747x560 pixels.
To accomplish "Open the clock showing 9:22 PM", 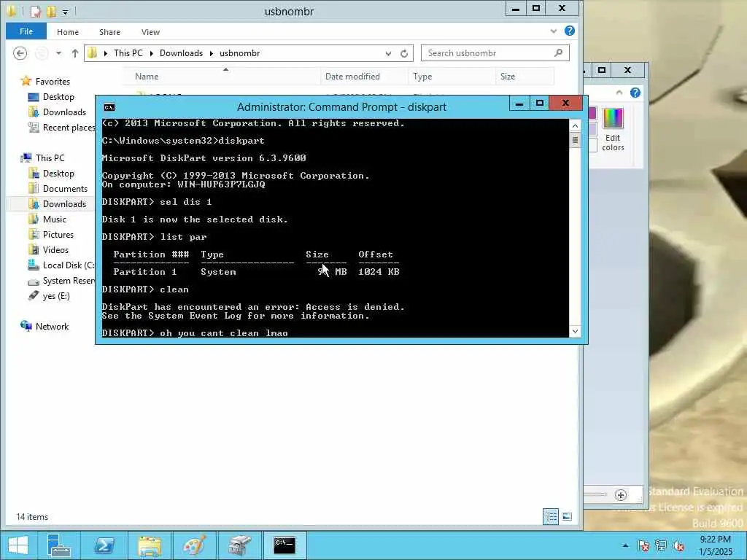I will tap(715, 545).
